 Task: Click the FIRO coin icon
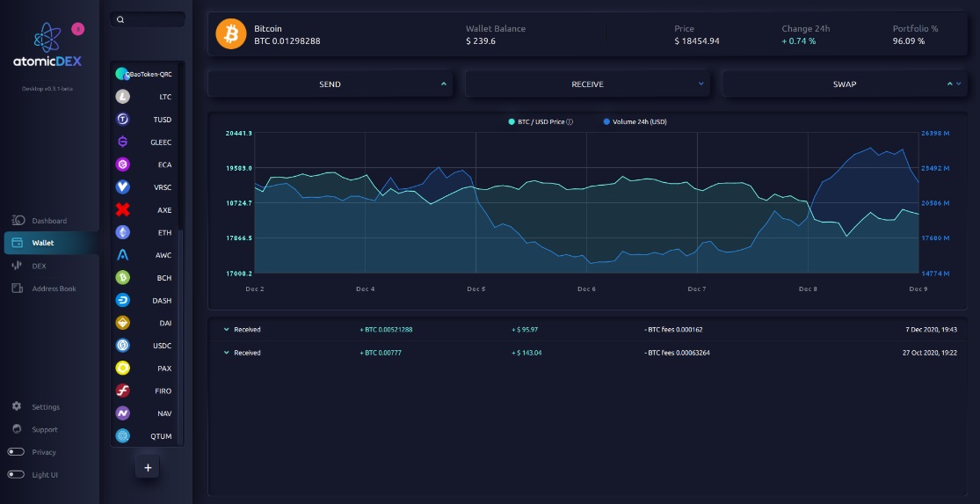(x=123, y=391)
